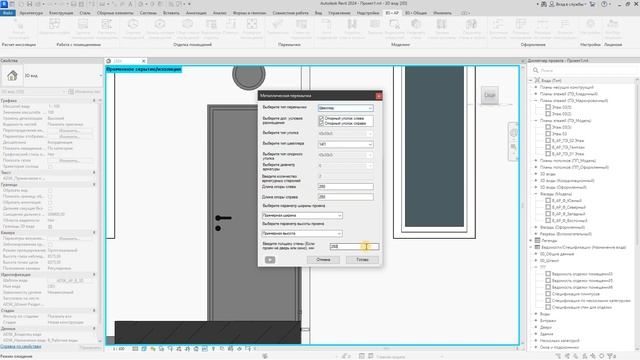640x360 pixels.
Task: Click the ViewCube in the 3D view
Action: pyautogui.click(x=489, y=95)
